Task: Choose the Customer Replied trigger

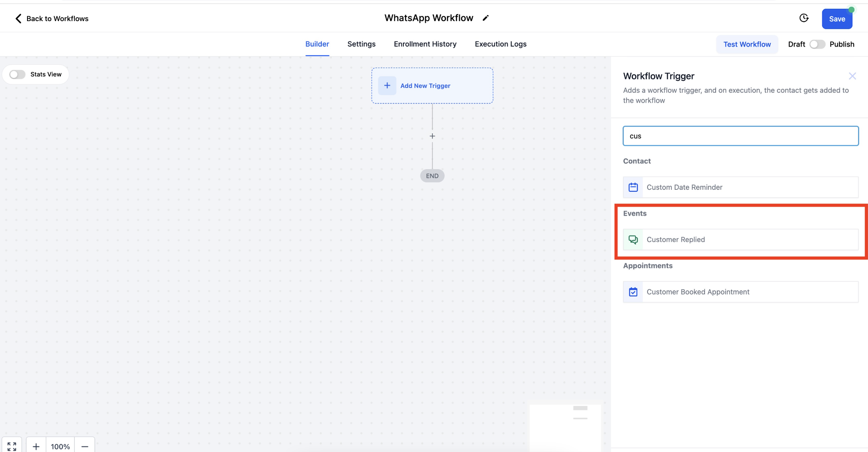Action: [x=740, y=240]
